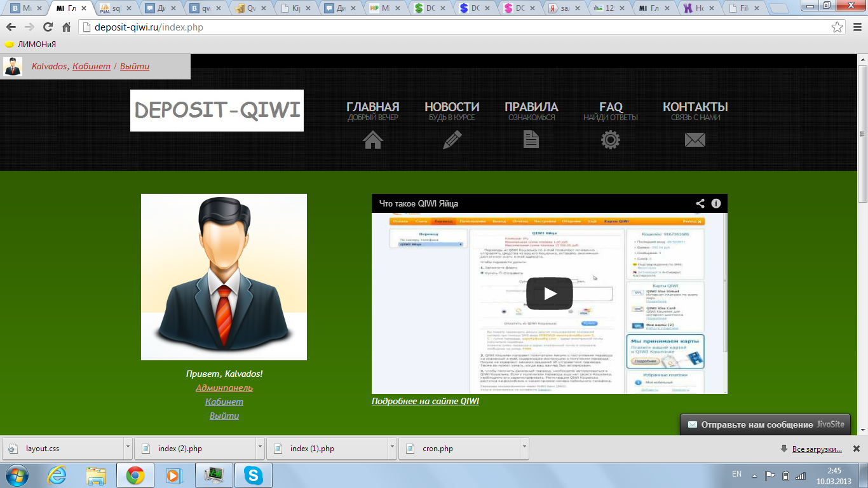
Task: Open Windows Explorer from the taskbar
Action: (x=97, y=475)
